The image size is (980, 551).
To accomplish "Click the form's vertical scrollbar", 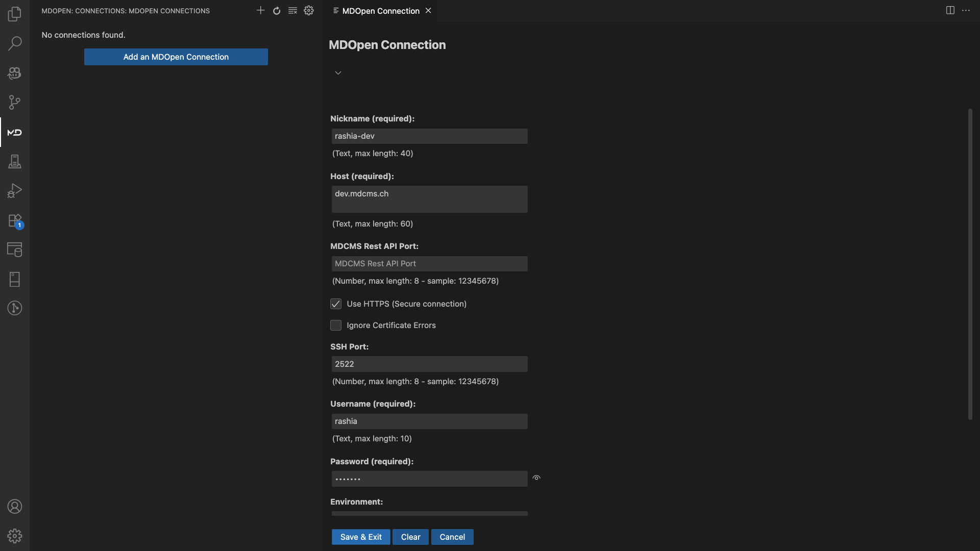I will coord(970,264).
